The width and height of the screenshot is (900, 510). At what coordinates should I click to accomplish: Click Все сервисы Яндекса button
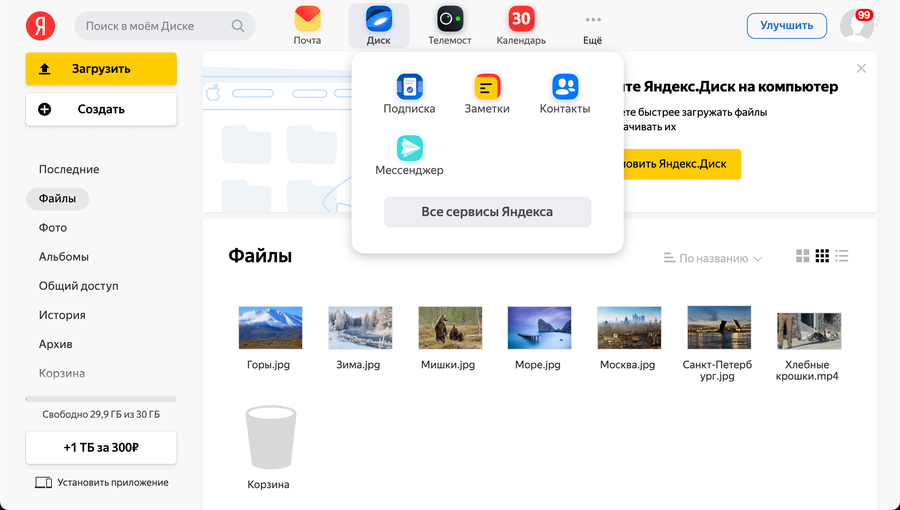(x=487, y=212)
